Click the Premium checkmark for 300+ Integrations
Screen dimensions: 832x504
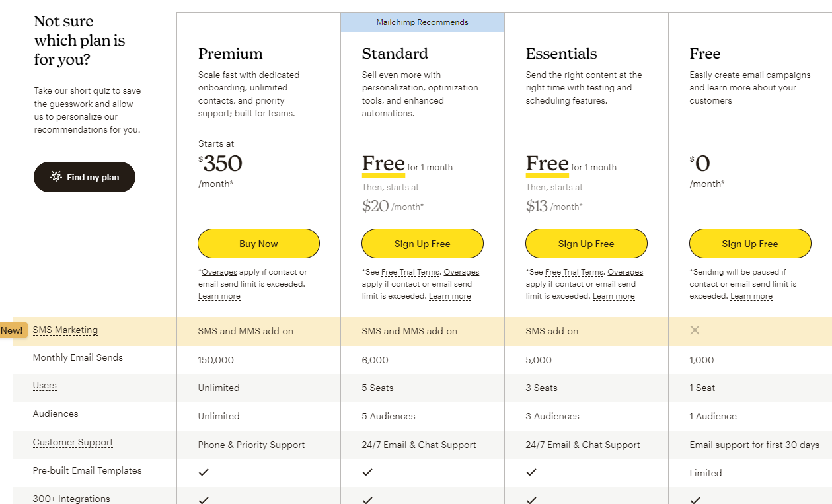pyautogui.click(x=204, y=500)
